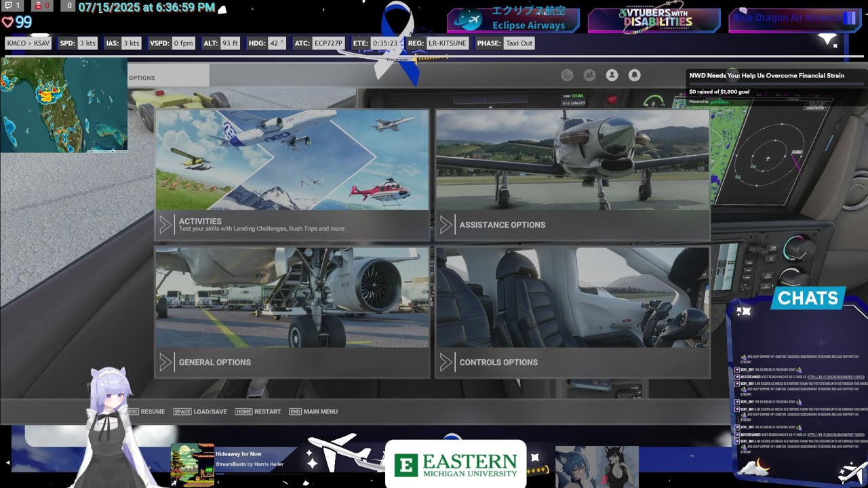
Task: Click the VSPD 0 fpm readout
Action: tap(172, 43)
